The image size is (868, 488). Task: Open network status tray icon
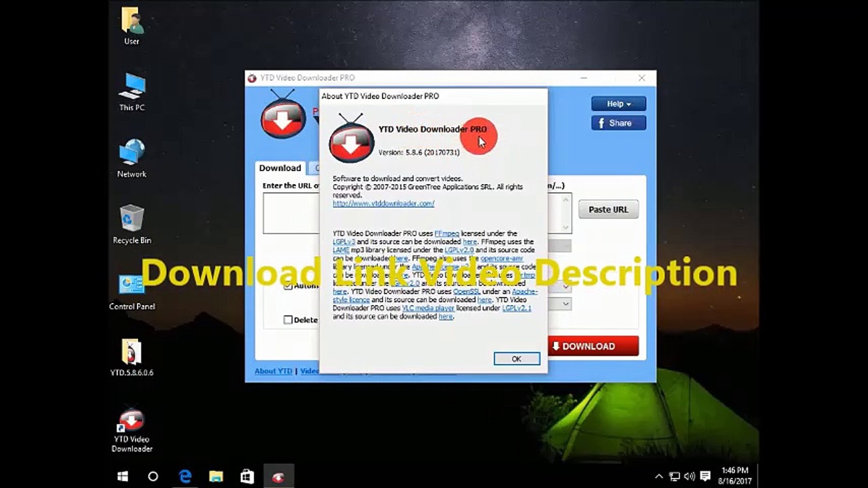pos(675,476)
